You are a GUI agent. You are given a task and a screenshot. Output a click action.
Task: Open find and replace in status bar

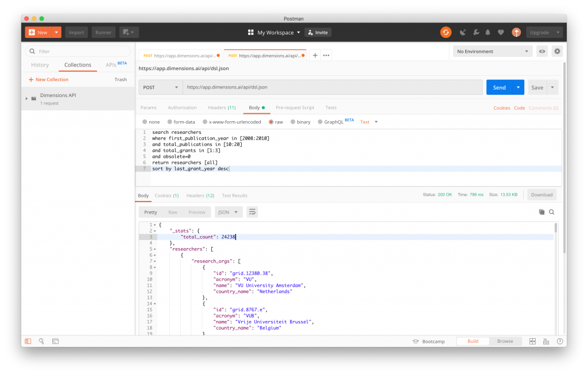click(41, 341)
